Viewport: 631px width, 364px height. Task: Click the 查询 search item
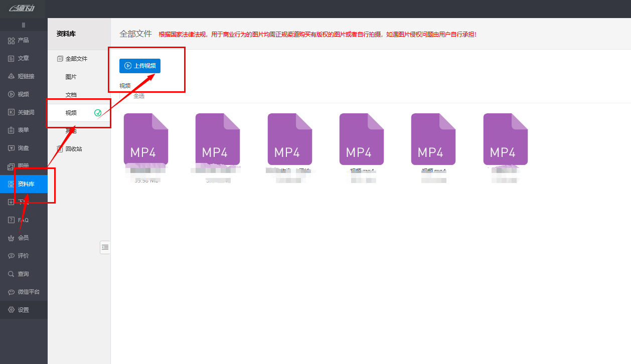pyautogui.click(x=23, y=274)
